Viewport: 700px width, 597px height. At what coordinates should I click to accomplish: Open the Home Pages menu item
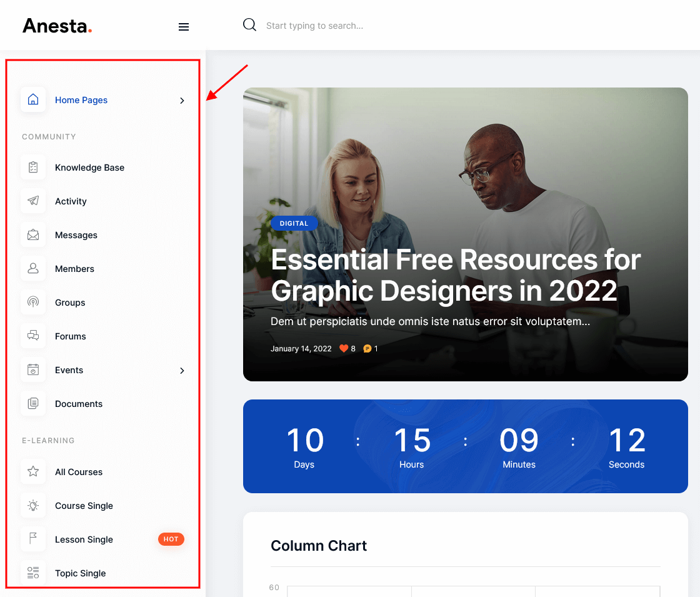(x=81, y=100)
